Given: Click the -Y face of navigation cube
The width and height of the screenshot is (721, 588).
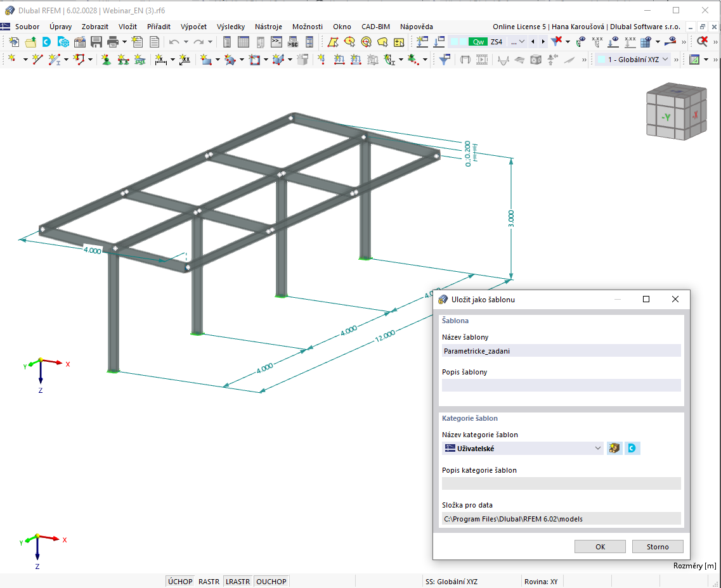Looking at the screenshot, I should click(666, 117).
